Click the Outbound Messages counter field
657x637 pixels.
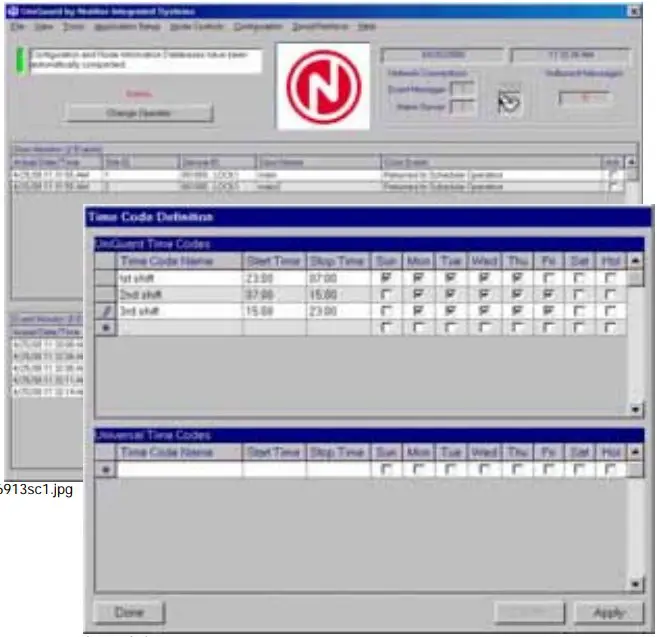click(586, 98)
